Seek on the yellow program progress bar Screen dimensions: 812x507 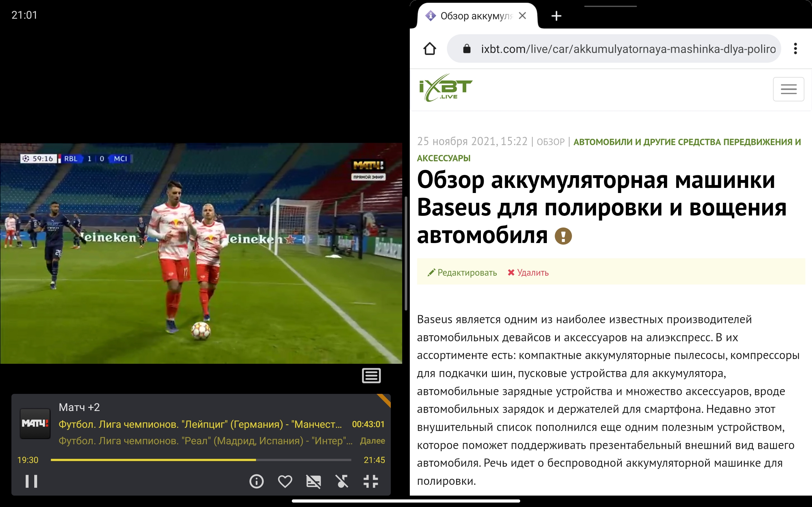click(201, 460)
